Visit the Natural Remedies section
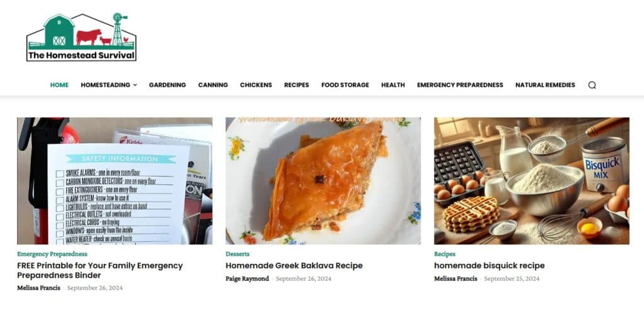 545,85
